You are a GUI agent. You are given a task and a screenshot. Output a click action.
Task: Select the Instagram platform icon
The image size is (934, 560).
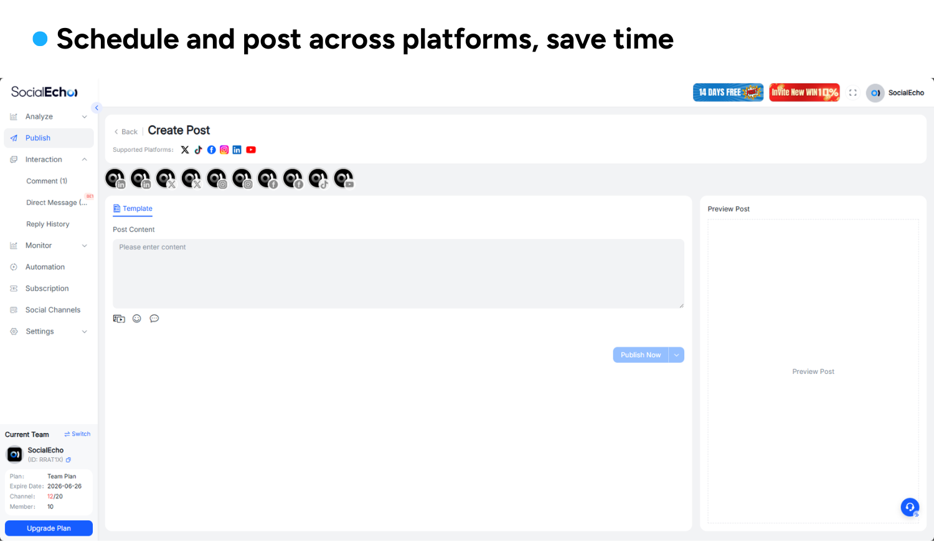224,149
